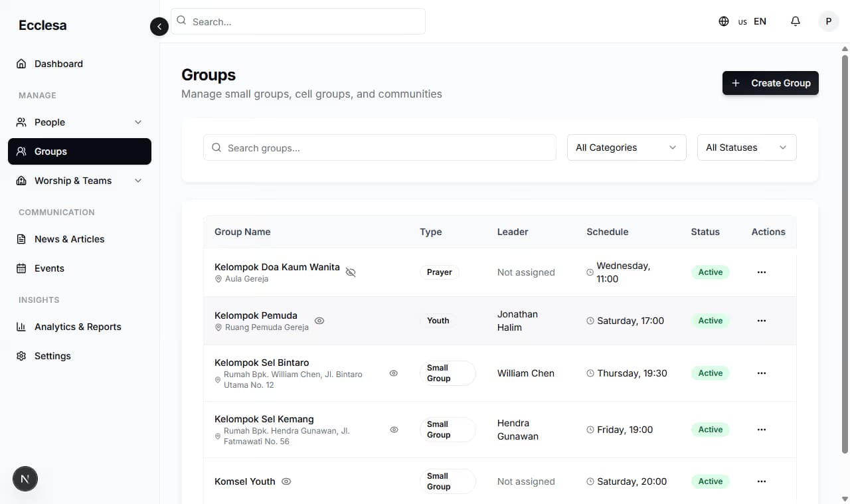Click the Dashboard home icon
Viewport: 850px width, 504px height.
21,64
